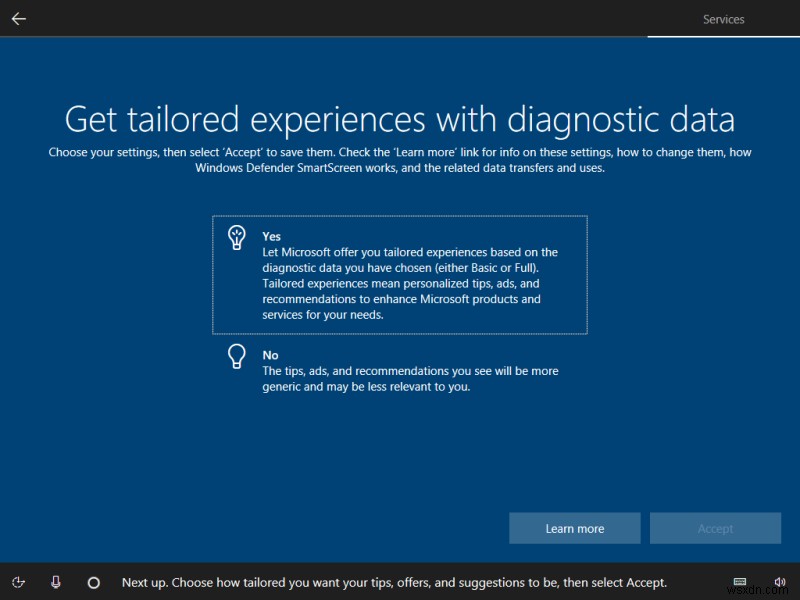Select the Services tab at the top
The height and width of the screenshot is (600, 800).
723,18
